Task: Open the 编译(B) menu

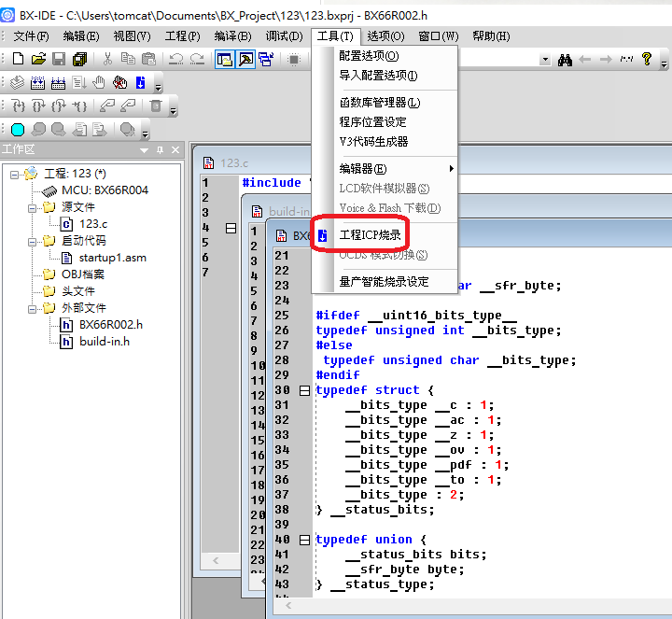Action: point(232,36)
